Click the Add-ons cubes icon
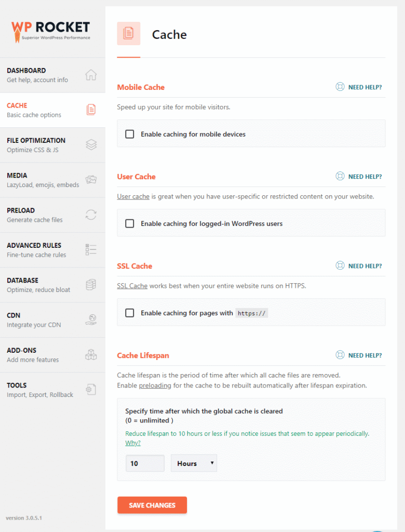This screenshot has width=405, height=532. tap(91, 354)
